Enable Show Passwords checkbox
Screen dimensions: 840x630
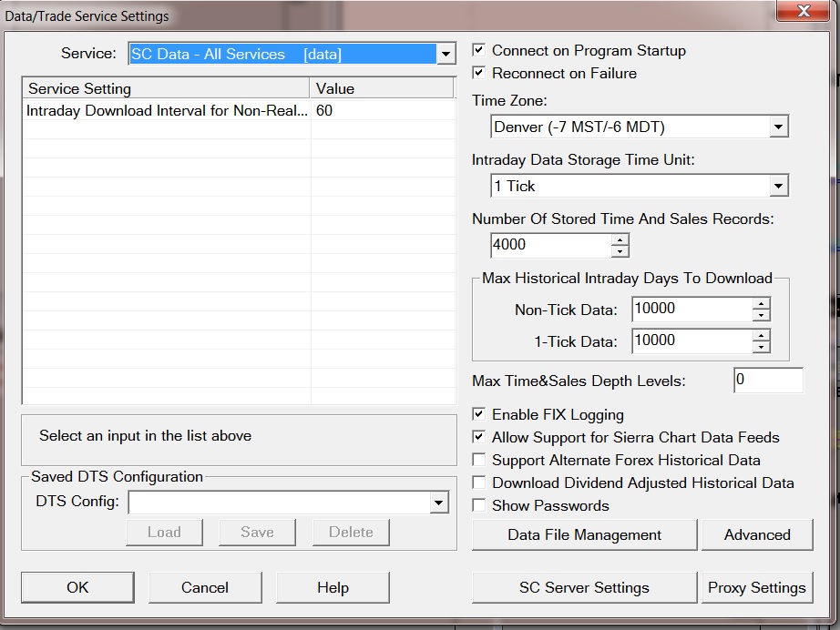(x=479, y=506)
